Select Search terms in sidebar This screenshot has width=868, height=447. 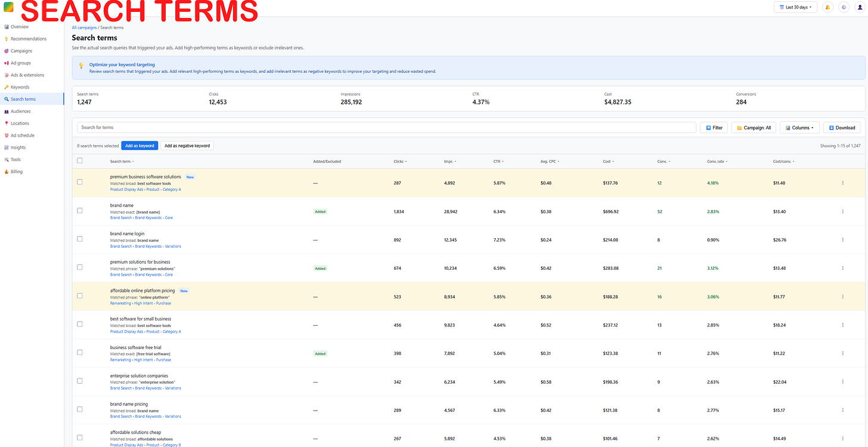click(32, 99)
